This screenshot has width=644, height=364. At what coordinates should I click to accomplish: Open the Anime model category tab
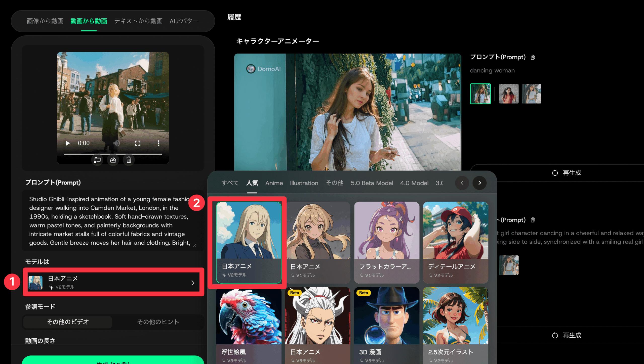(x=274, y=183)
